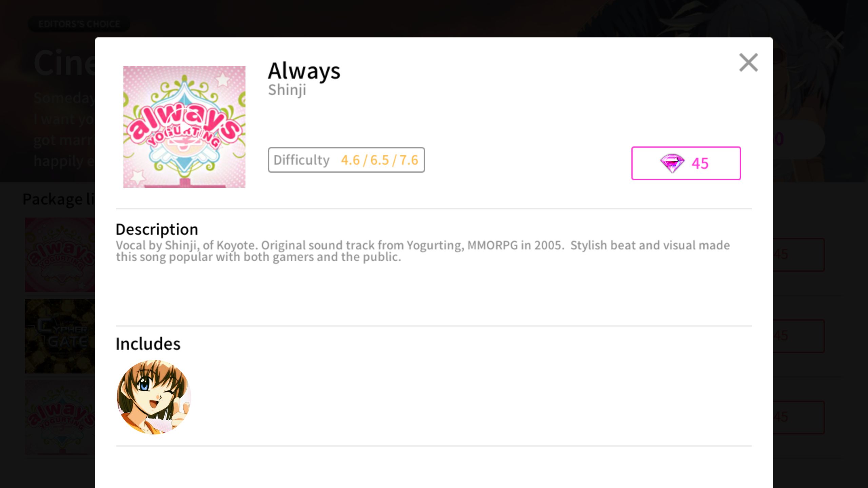This screenshot has width=868, height=488.
Task: Click the top dimmed 45 price button
Action: pyautogui.click(x=798, y=255)
